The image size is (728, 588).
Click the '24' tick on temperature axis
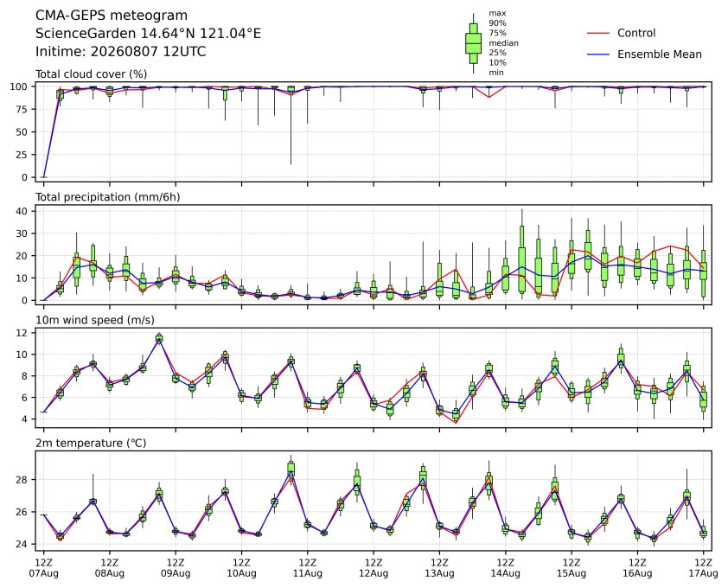point(22,545)
